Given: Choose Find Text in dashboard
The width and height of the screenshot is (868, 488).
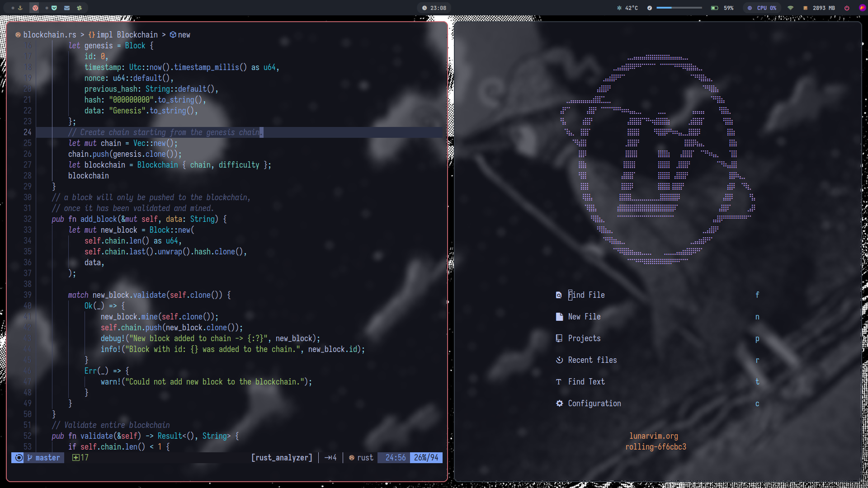Looking at the screenshot, I should click(x=586, y=382).
